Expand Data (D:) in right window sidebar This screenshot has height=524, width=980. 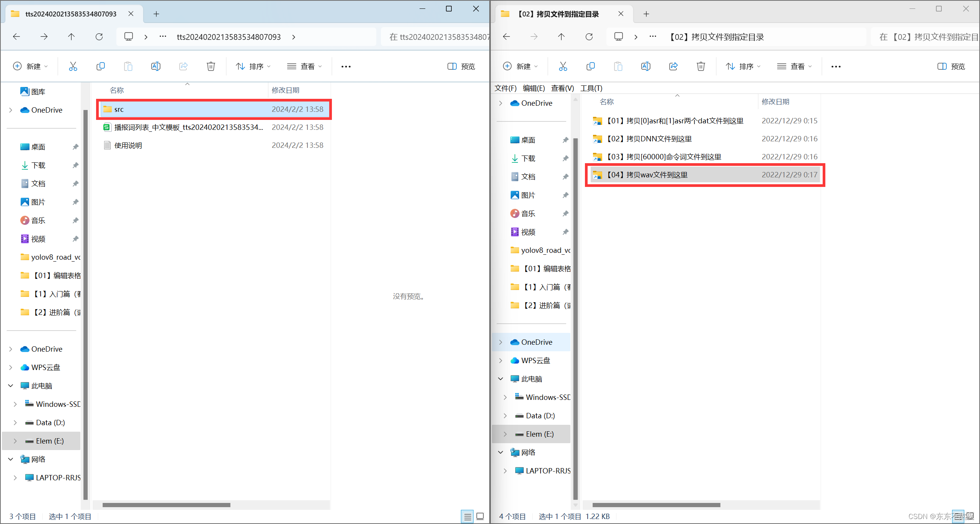[x=505, y=416]
